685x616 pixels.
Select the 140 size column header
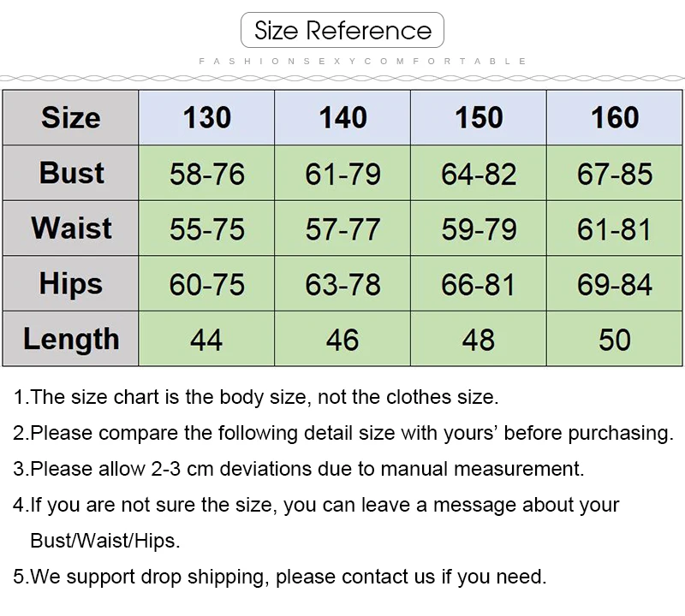(342, 117)
